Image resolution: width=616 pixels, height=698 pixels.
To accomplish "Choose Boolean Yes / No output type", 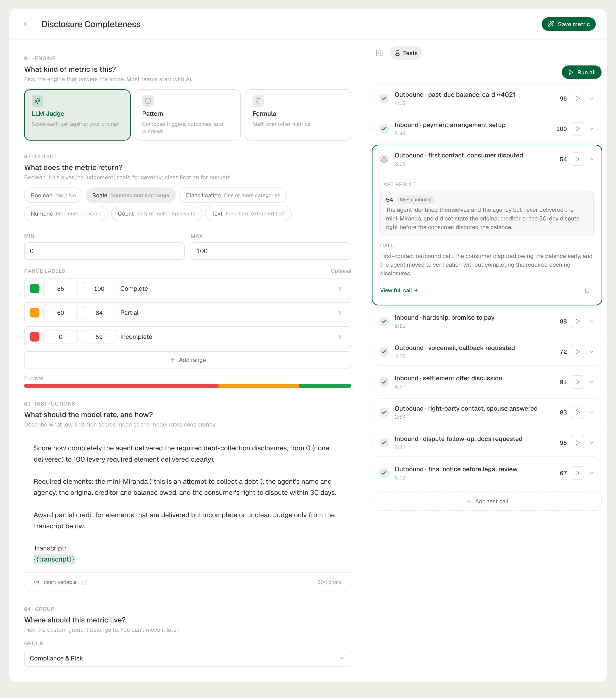I will pos(53,195).
